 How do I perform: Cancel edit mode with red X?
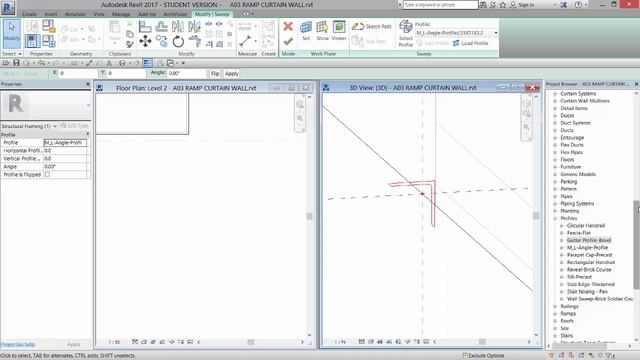click(288, 27)
